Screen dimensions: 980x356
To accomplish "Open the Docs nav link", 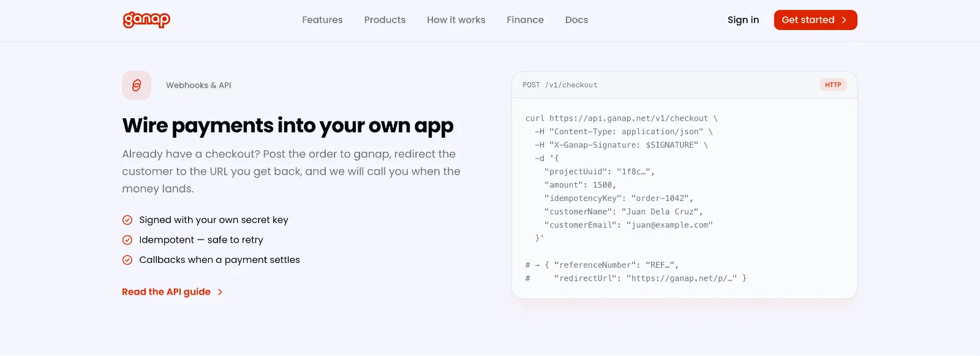I will point(576,20).
